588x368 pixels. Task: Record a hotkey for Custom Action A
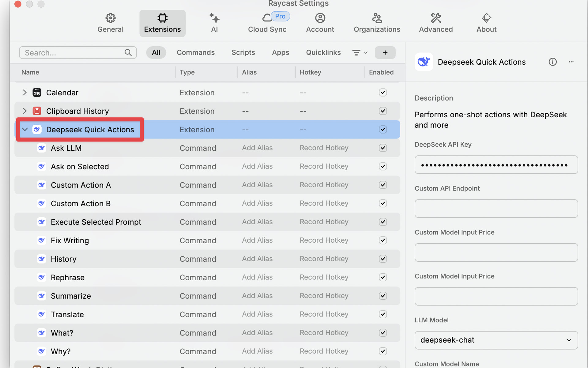coord(324,185)
